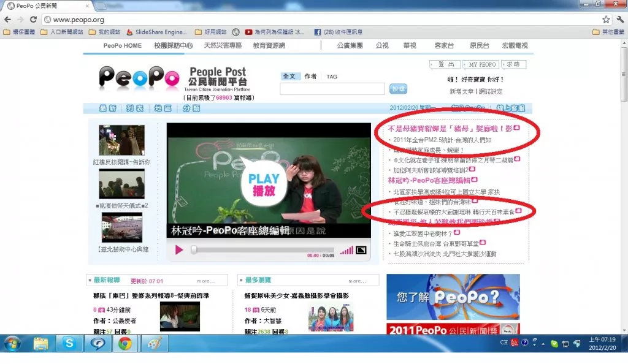Click more... beside 最多瀏覽
628x364 pixels.
358,281
